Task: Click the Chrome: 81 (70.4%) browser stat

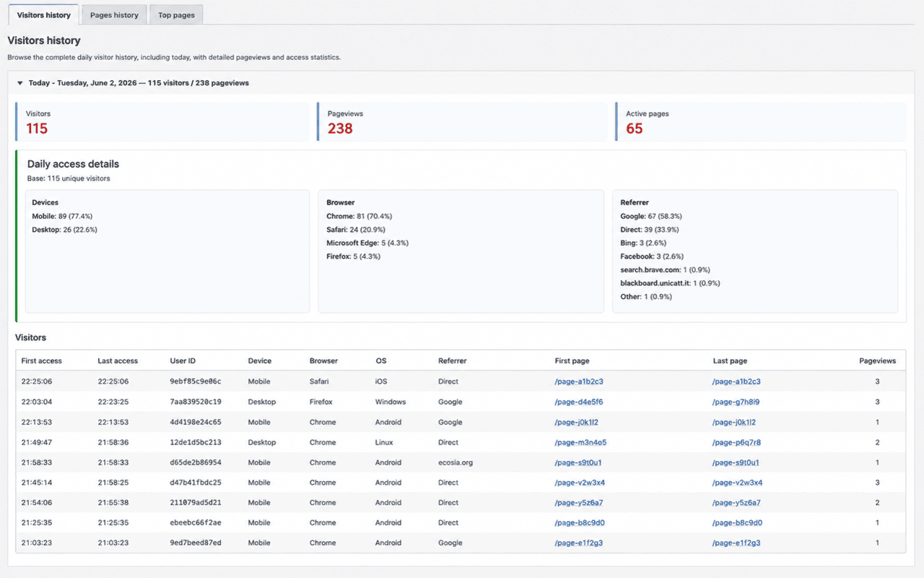Action: 359,216
